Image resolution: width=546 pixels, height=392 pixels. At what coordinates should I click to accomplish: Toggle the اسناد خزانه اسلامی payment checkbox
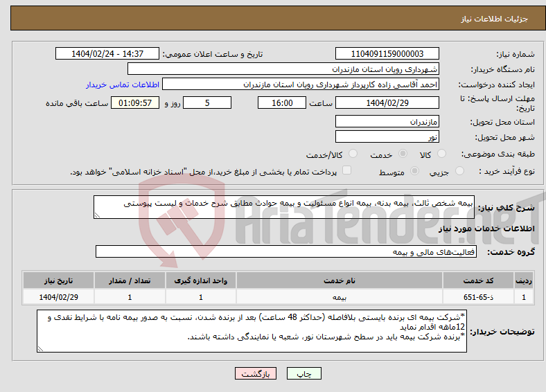tap(347, 170)
